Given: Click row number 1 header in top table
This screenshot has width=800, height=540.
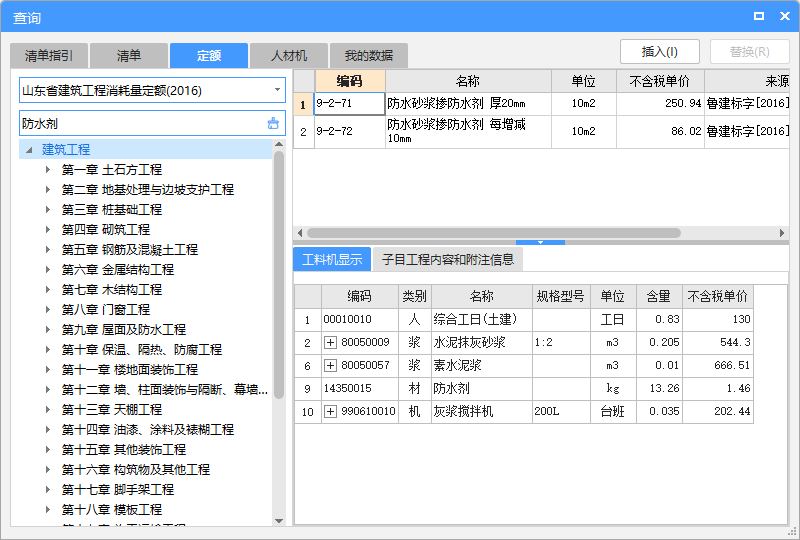Looking at the screenshot, I should [304, 104].
